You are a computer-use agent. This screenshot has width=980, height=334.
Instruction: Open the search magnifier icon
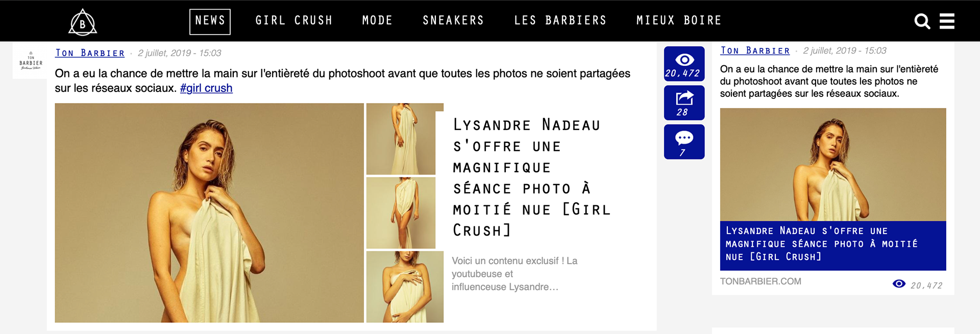coord(922,21)
